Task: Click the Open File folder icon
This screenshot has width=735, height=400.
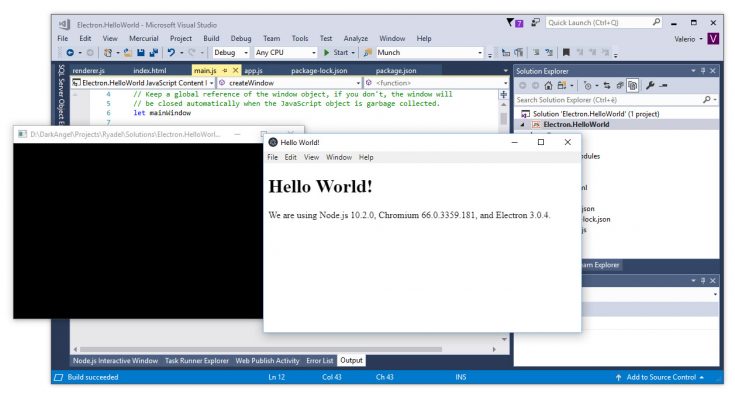Action: [x=128, y=53]
